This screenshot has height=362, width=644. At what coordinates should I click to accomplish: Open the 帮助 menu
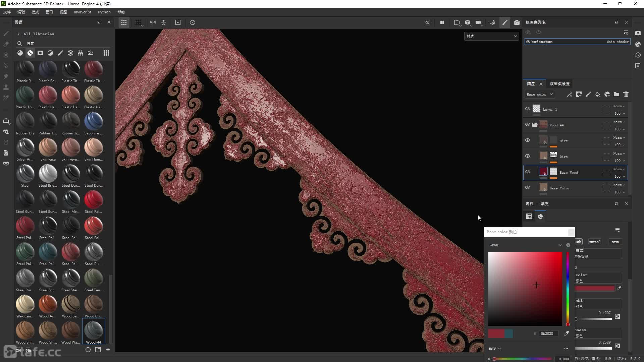pos(121,12)
